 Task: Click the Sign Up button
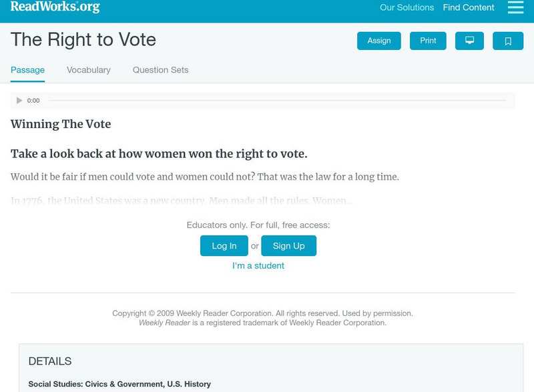(288, 246)
